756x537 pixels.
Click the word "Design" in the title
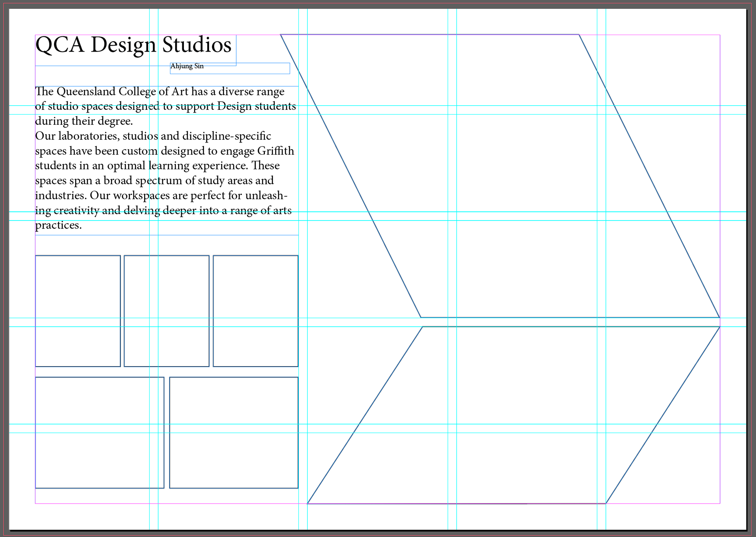coord(123,45)
